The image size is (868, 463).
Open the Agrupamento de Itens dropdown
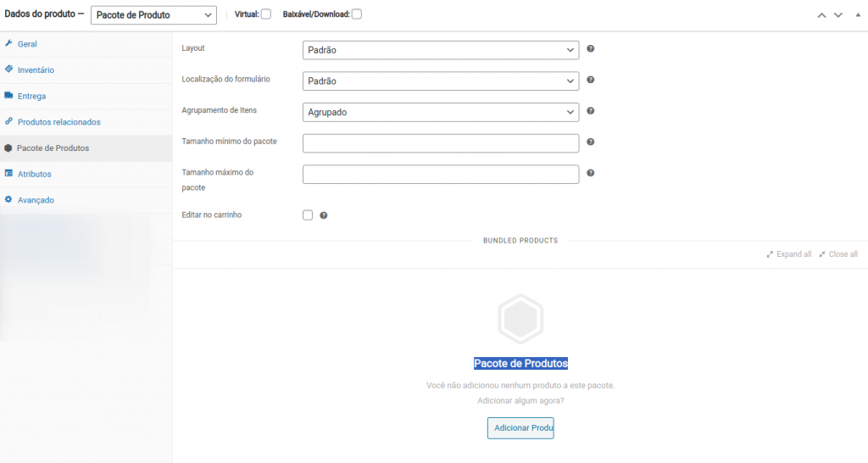[441, 112]
